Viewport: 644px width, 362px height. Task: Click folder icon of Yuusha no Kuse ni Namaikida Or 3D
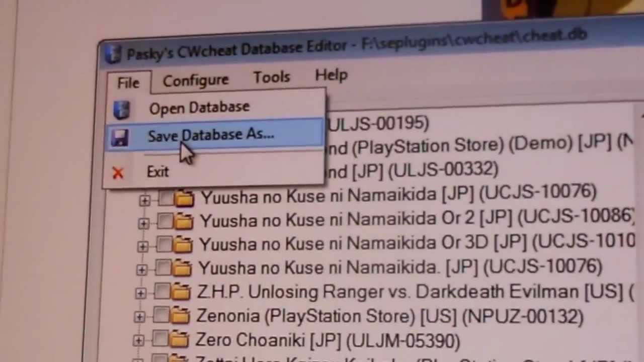coord(183,245)
